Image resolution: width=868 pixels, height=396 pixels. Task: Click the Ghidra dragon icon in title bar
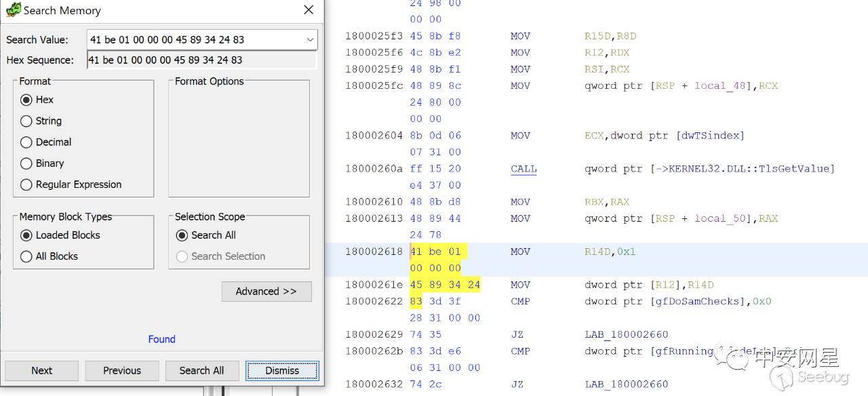[13, 10]
